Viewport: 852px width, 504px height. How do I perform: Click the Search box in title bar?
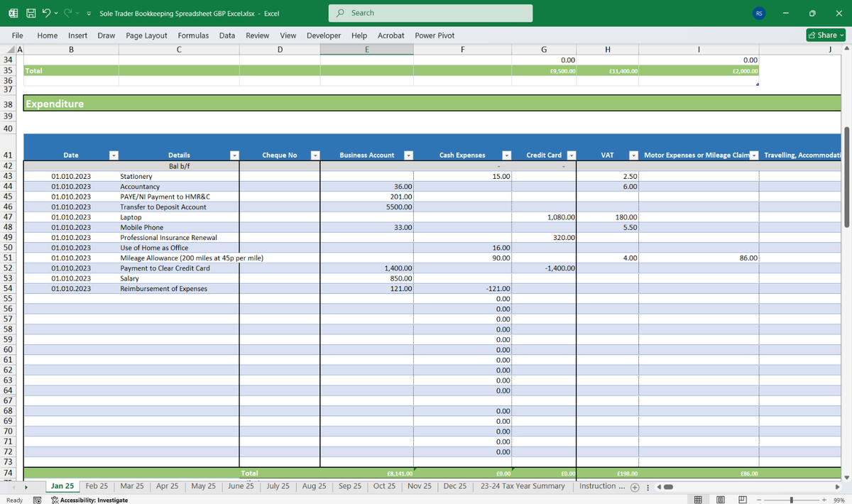click(x=430, y=13)
